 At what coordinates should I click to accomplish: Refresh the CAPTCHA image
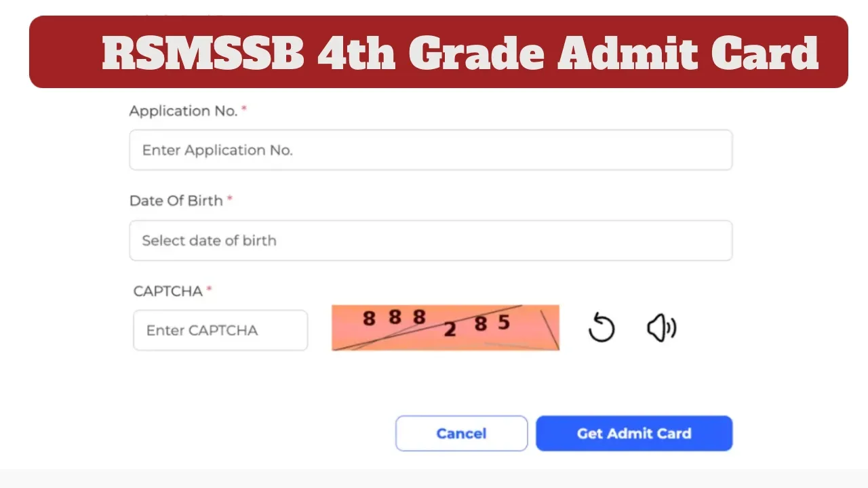pos(601,329)
